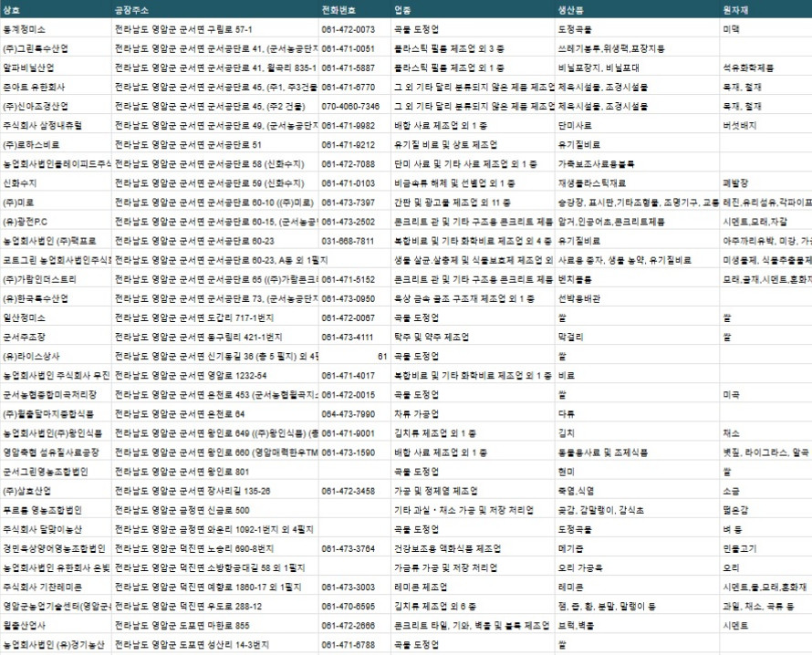
Task: Click the 알파비닐산업 company cell
Action: point(56,68)
